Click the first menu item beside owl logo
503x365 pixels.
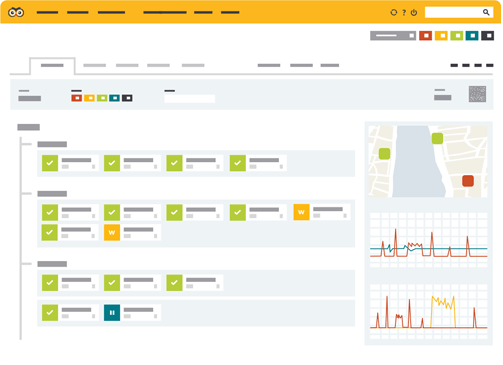click(x=47, y=12)
